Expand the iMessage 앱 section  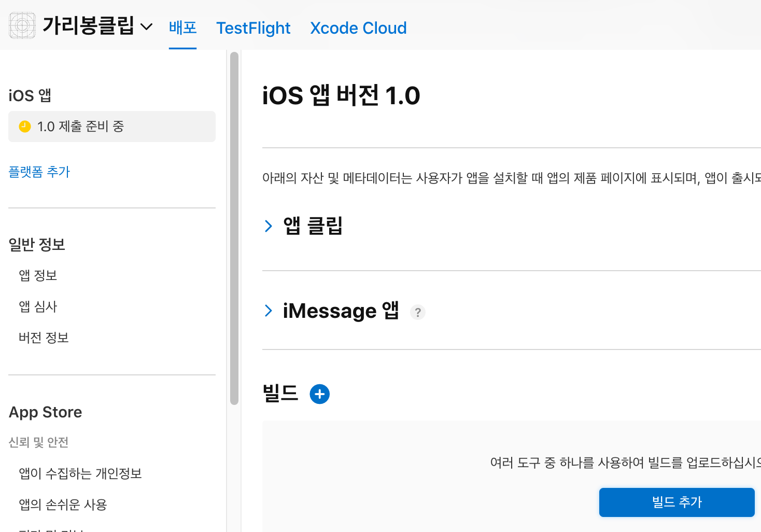(x=268, y=311)
